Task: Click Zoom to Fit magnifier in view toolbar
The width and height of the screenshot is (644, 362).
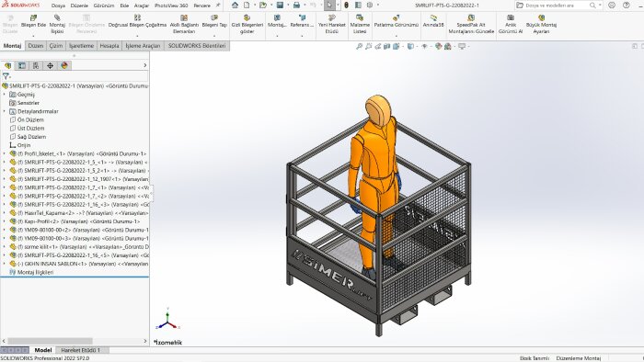Action: pyautogui.click(x=359, y=46)
